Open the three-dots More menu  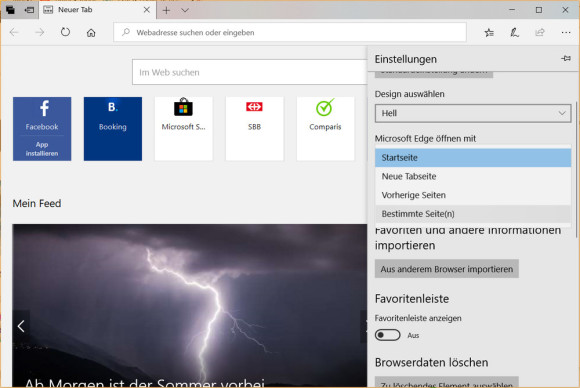point(566,33)
